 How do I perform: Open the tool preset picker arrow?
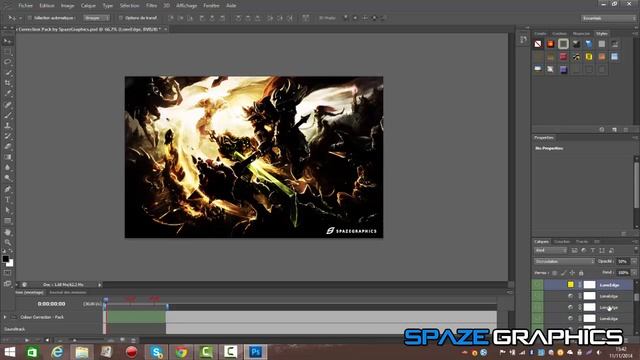click(x=20, y=18)
